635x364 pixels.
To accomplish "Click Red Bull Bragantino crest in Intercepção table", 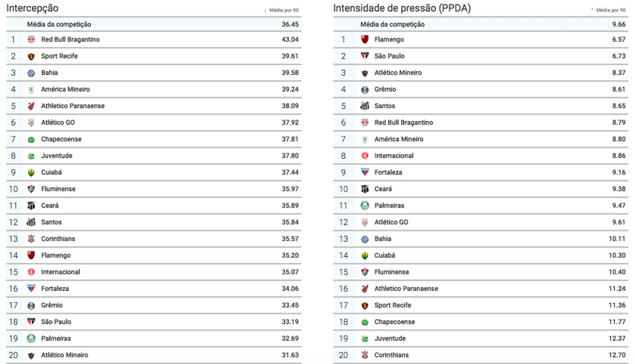I will (31, 40).
